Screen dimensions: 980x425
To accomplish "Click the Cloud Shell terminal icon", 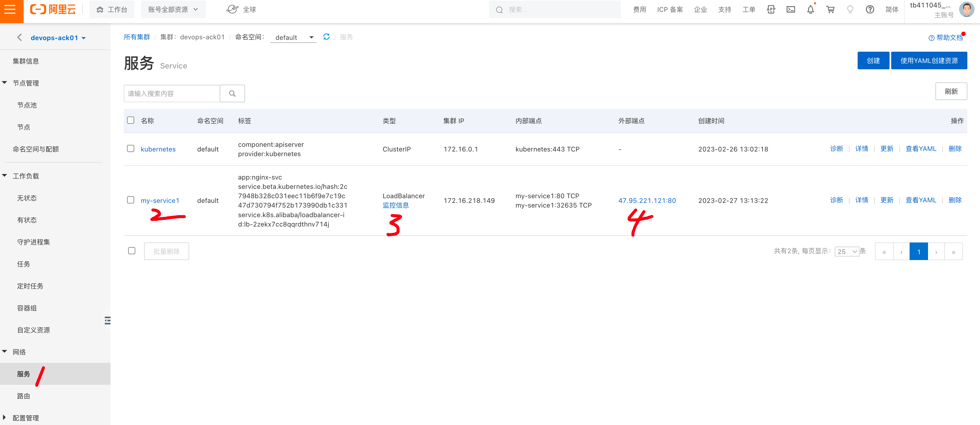I will 791,10.
